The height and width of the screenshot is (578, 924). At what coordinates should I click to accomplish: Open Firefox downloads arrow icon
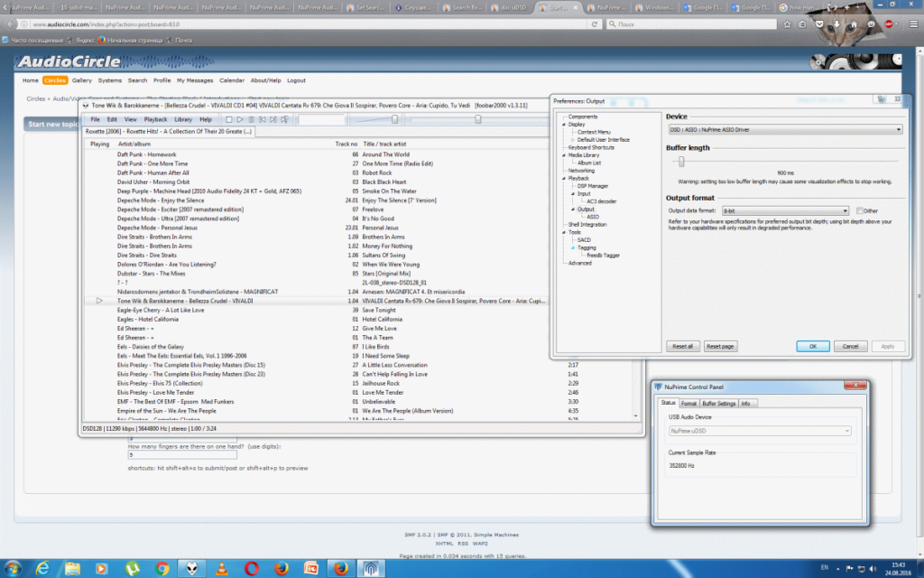point(836,24)
